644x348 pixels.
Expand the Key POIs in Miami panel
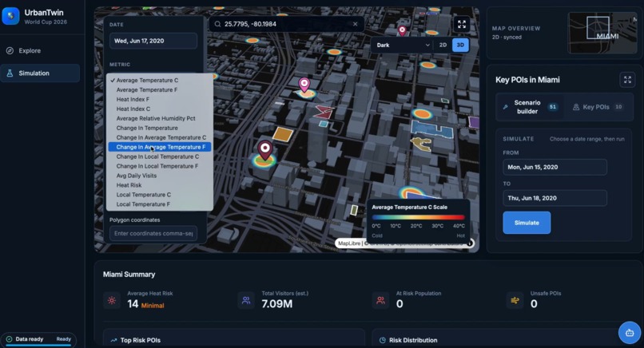pos(627,80)
